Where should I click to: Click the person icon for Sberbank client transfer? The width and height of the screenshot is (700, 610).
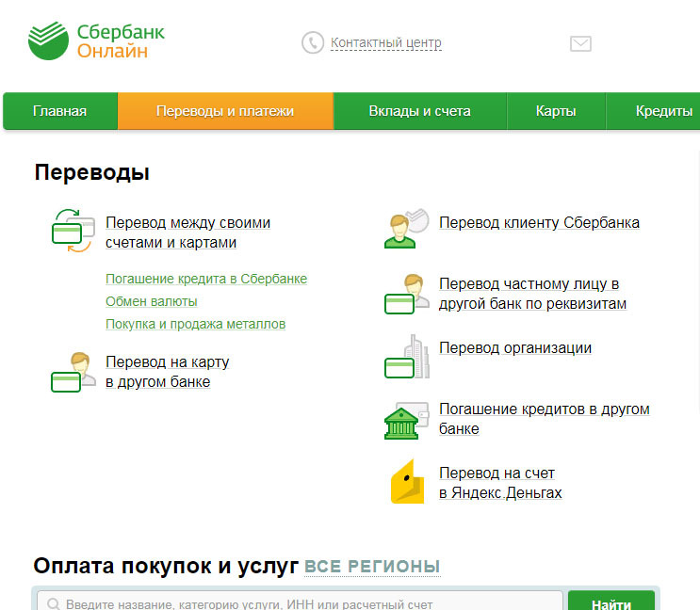406,229
